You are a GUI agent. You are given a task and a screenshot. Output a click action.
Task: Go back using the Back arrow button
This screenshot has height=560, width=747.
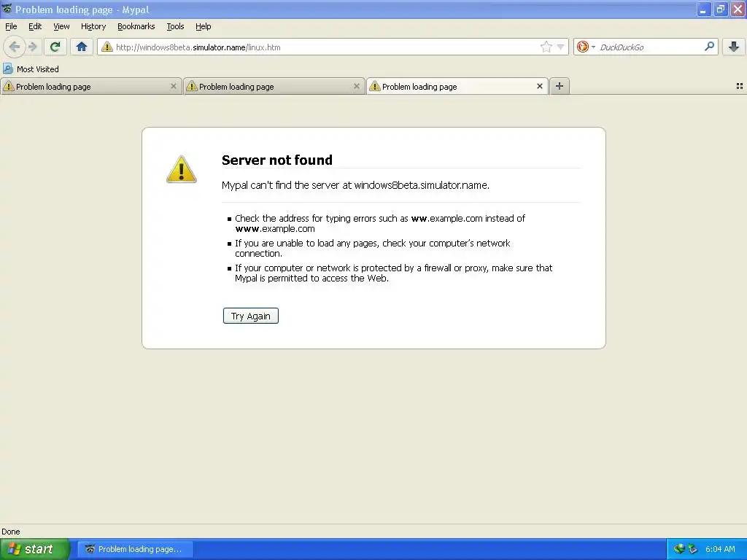click(x=15, y=47)
